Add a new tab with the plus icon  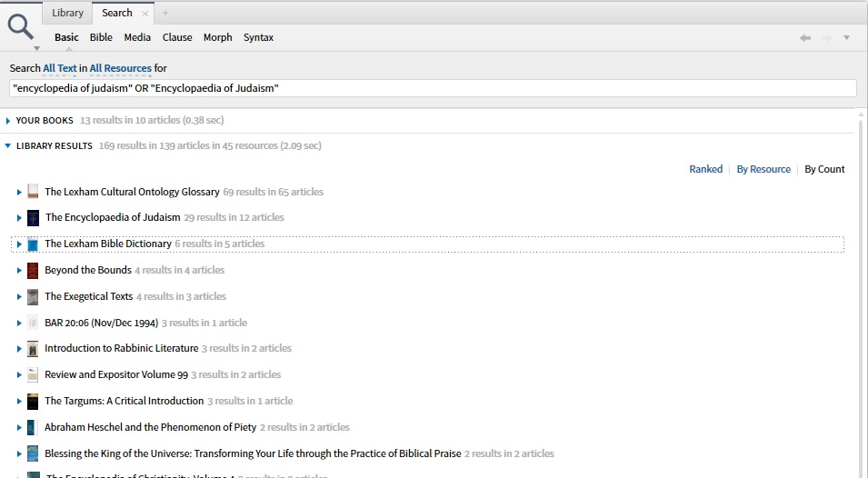coord(165,13)
